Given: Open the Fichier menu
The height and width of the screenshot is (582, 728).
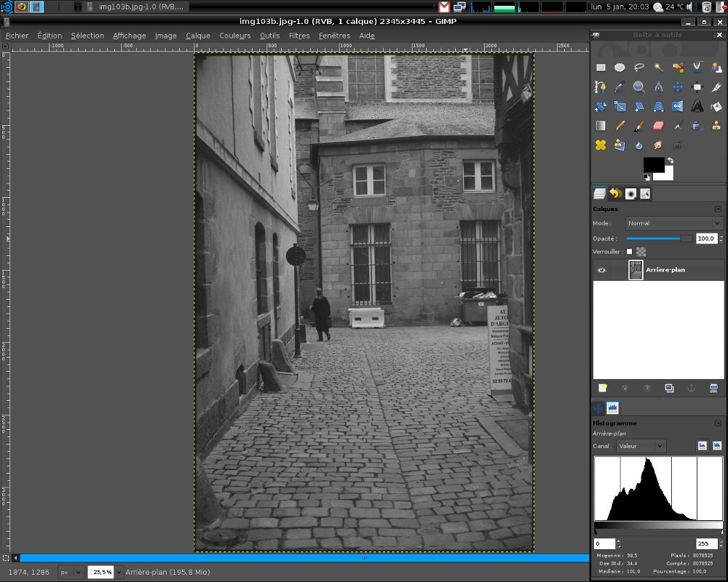Looking at the screenshot, I should [17, 36].
